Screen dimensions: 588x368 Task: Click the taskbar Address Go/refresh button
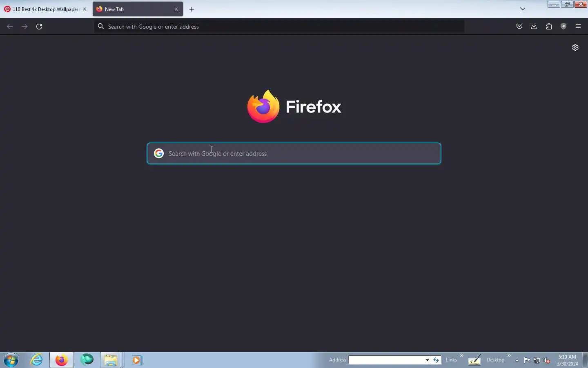pyautogui.click(x=436, y=360)
